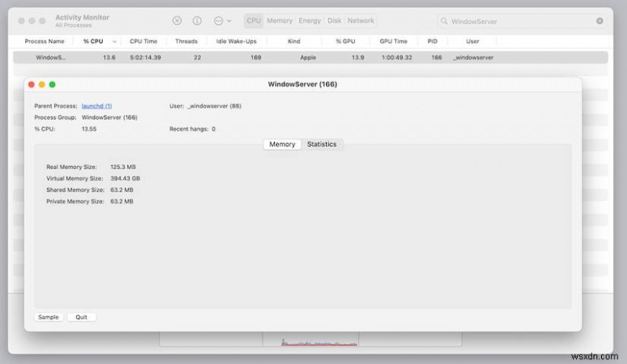The image size is (627, 364).
Task: Click the search magnifier icon
Action: click(444, 21)
